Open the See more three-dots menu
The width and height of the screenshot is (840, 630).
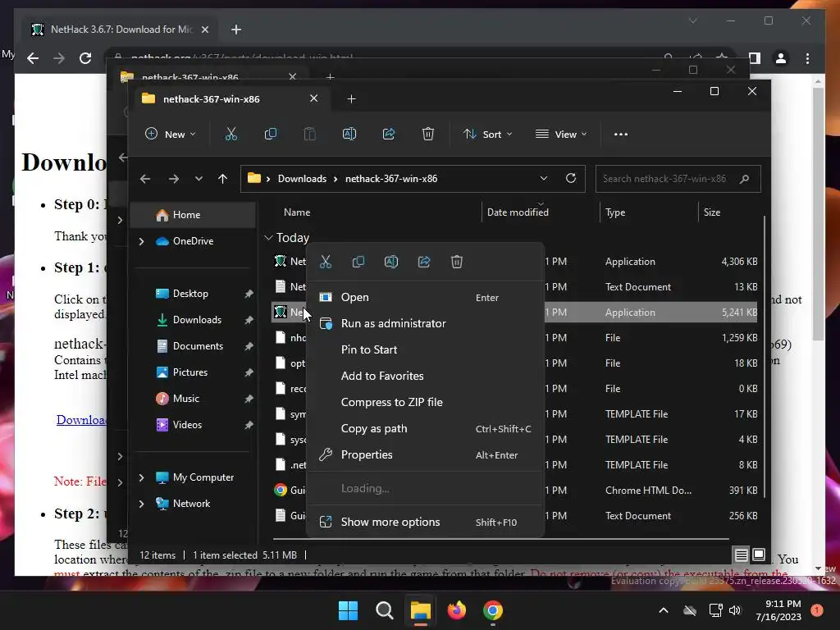[621, 134]
